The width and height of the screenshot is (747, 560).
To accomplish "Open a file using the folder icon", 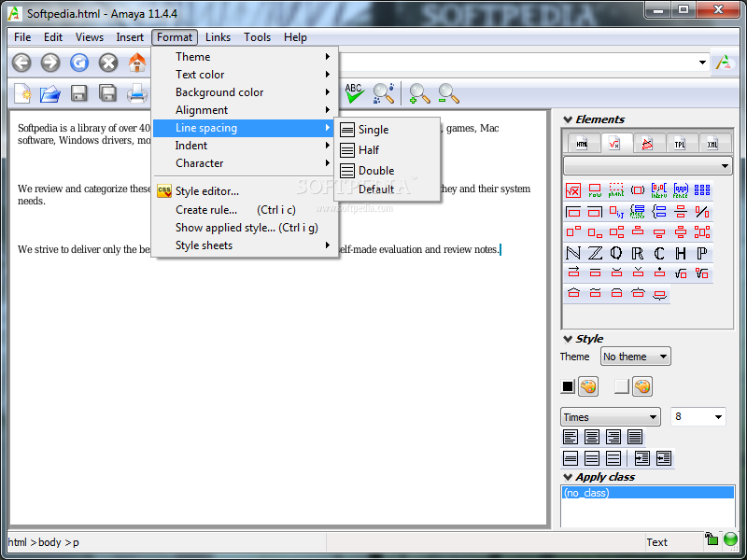I will (x=50, y=94).
